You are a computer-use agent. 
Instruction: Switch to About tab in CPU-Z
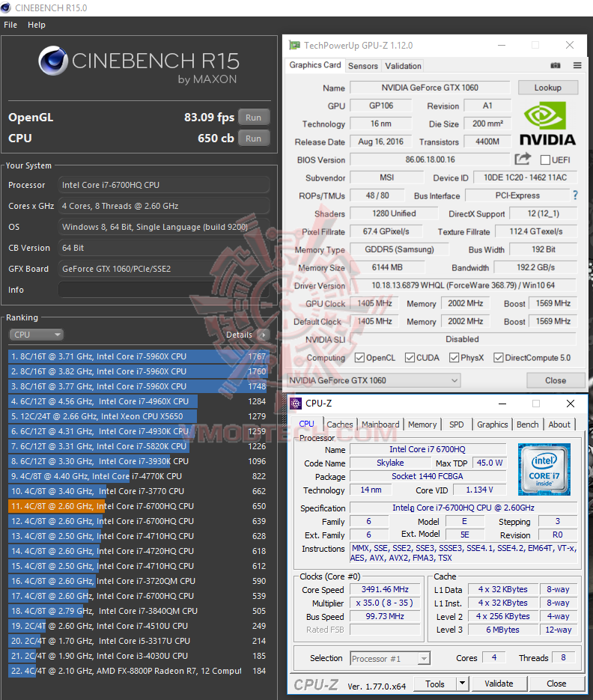coord(559,424)
